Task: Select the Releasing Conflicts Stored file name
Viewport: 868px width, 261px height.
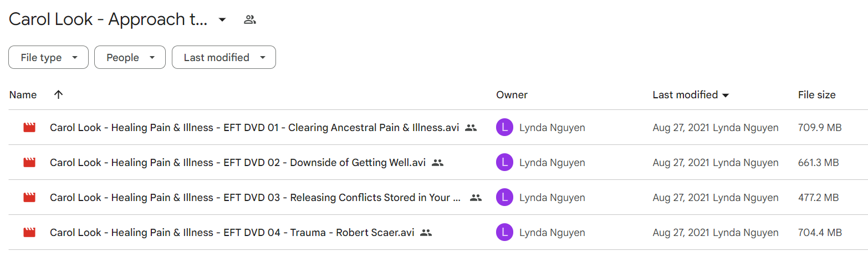Action: point(256,198)
